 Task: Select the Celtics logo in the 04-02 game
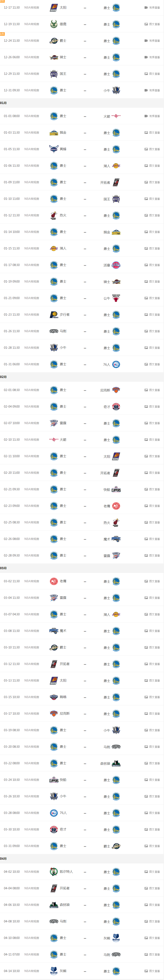(x=54, y=872)
